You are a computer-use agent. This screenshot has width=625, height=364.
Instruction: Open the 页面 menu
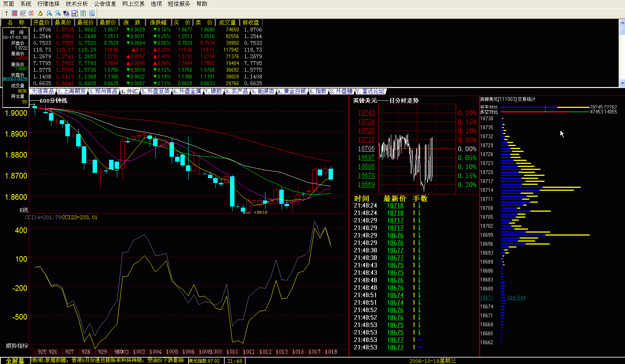point(9,4)
